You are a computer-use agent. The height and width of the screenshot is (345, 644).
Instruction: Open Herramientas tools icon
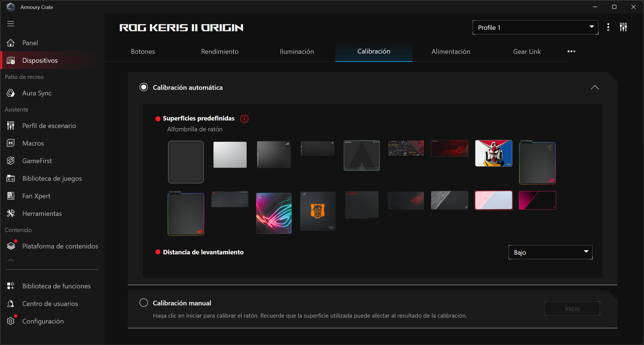pos(11,214)
